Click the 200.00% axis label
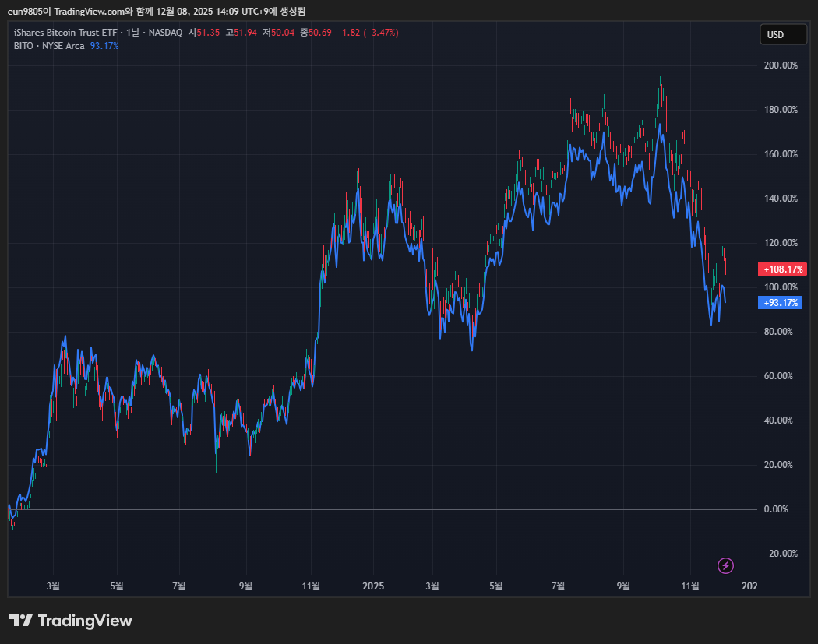This screenshot has height=644, width=818. tap(781, 65)
